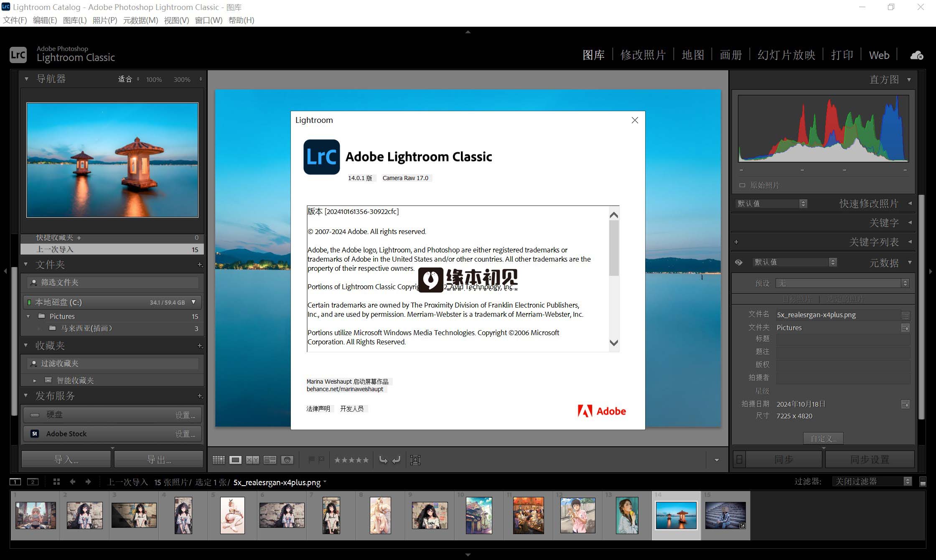Collapse the 文件夹 panel
The image size is (936, 560).
click(26, 265)
